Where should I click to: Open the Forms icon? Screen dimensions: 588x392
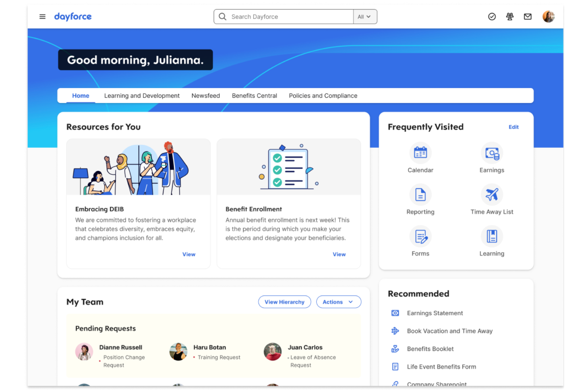point(420,236)
